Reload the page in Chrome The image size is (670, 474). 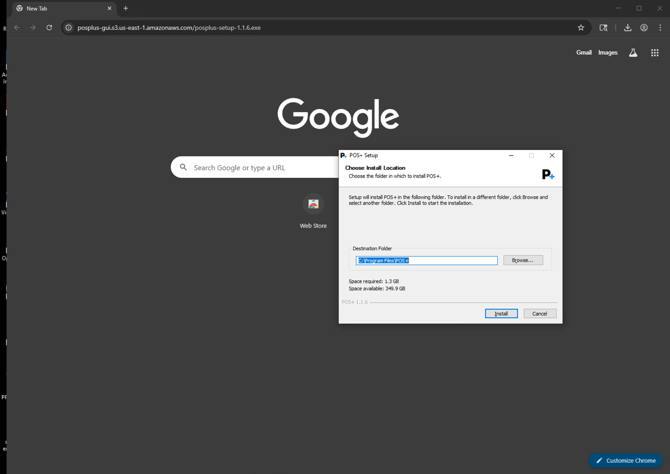(x=49, y=28)
